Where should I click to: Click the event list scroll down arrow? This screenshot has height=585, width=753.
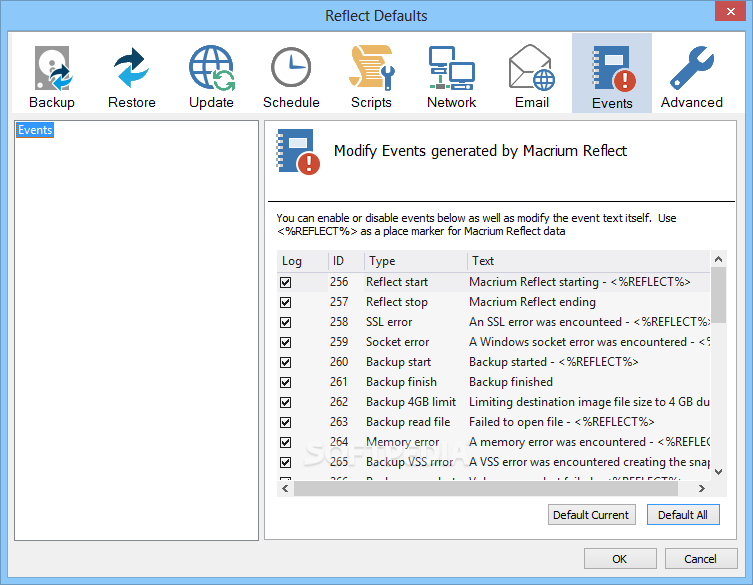click(718, 472)
